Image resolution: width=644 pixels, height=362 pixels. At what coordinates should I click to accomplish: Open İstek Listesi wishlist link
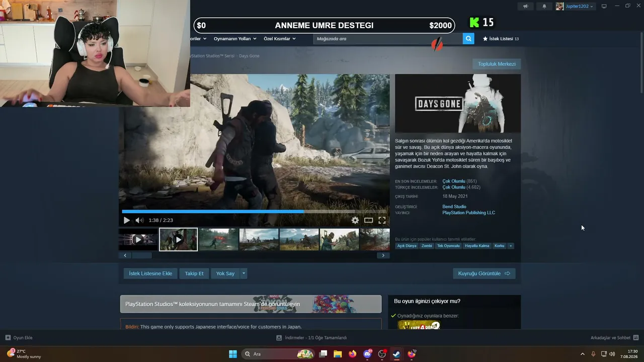[501, 39]
